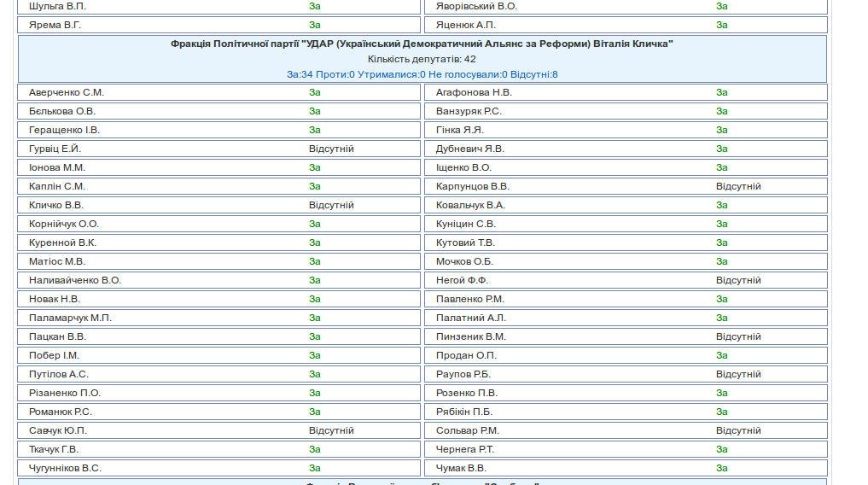Select the name Чумак В.В.

[461, 469]
